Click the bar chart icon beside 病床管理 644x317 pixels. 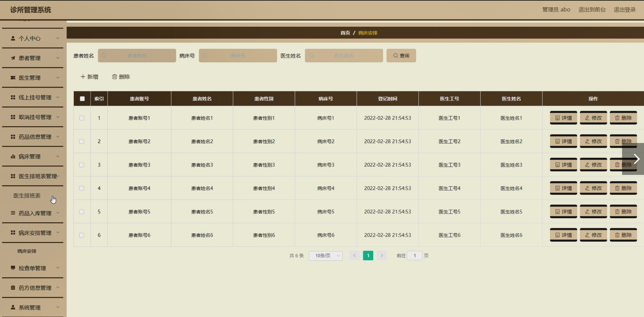pyautogui.click(x=13, y=156)
